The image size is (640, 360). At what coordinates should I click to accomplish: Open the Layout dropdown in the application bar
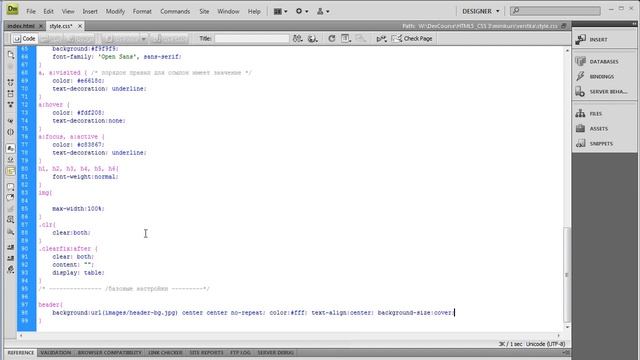point(280,11)
